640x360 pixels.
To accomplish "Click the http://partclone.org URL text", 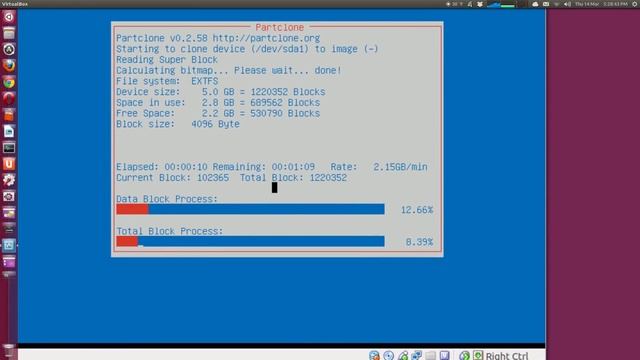I will tap(266, 38).
